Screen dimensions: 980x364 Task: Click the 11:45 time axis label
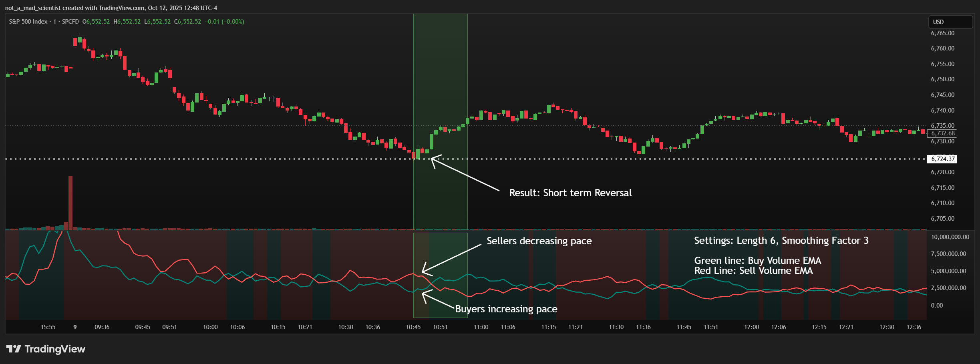(x=684, y=327)
